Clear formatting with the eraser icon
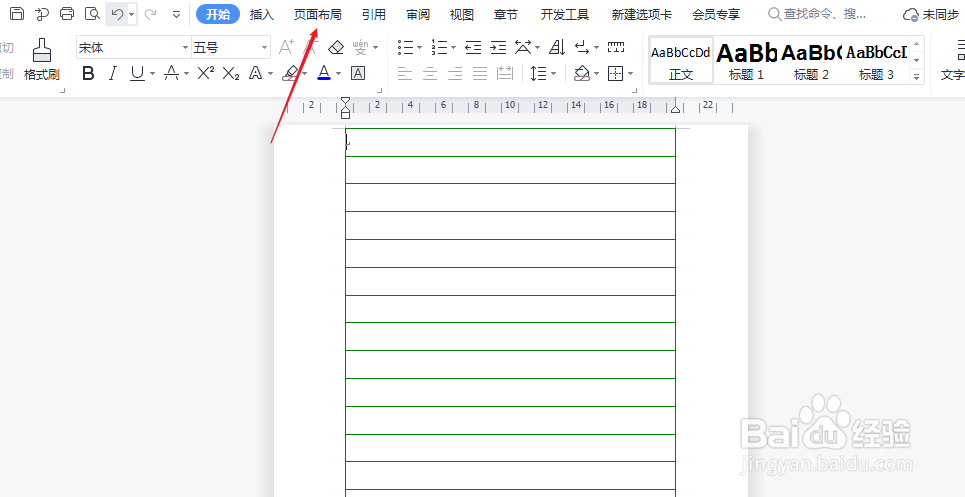Screen dimensions: 965x497 pyautogui.click(x=336, y=47)
